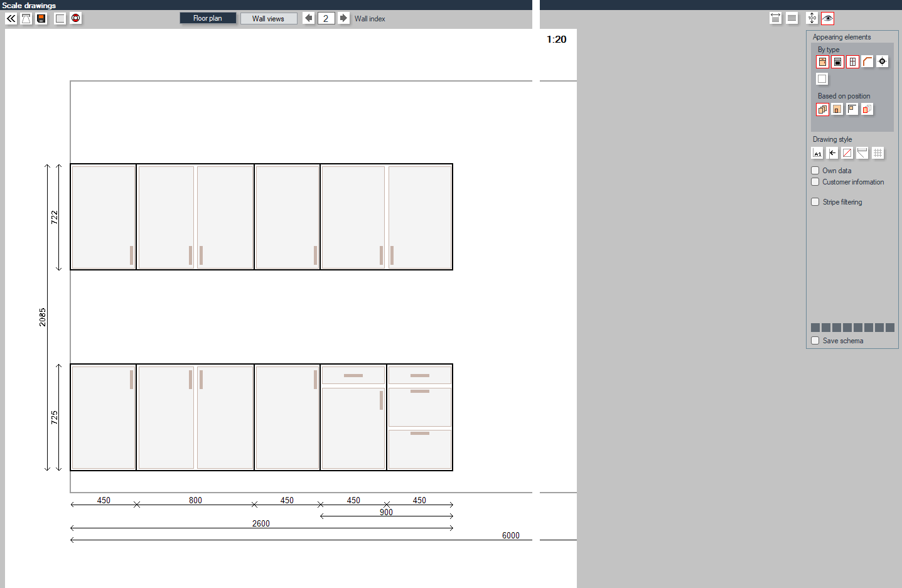Toggle crosshair target point type icon

[883, 61]
